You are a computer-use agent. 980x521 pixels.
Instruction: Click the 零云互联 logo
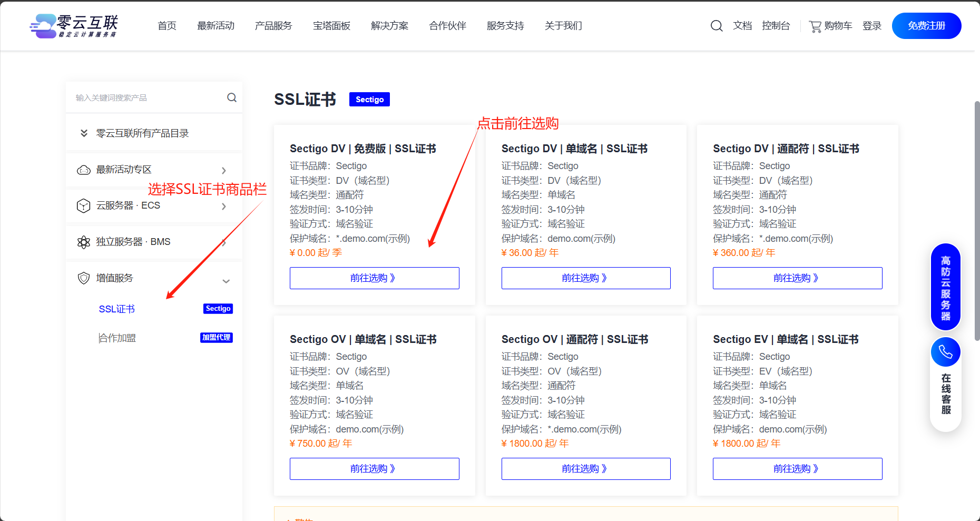(74, 26)
